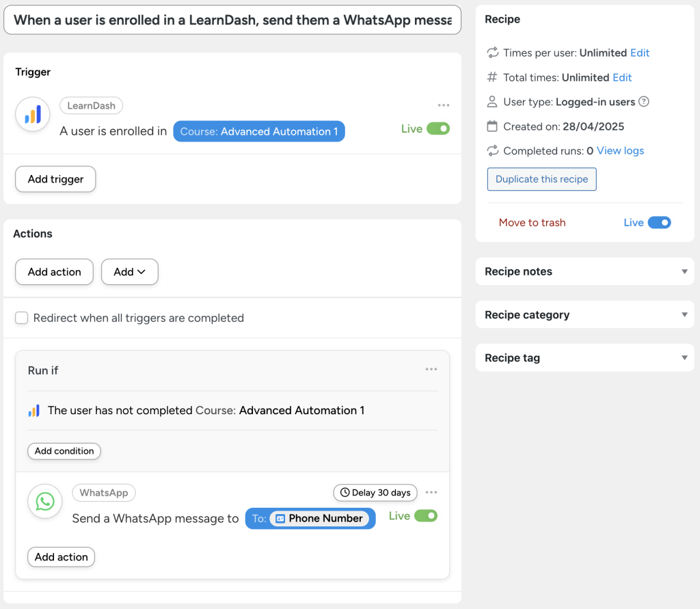This screenshot has height=609, width=700.
Task: Open the WhatsApp action's three-dot menu
Action: (431, 492)
